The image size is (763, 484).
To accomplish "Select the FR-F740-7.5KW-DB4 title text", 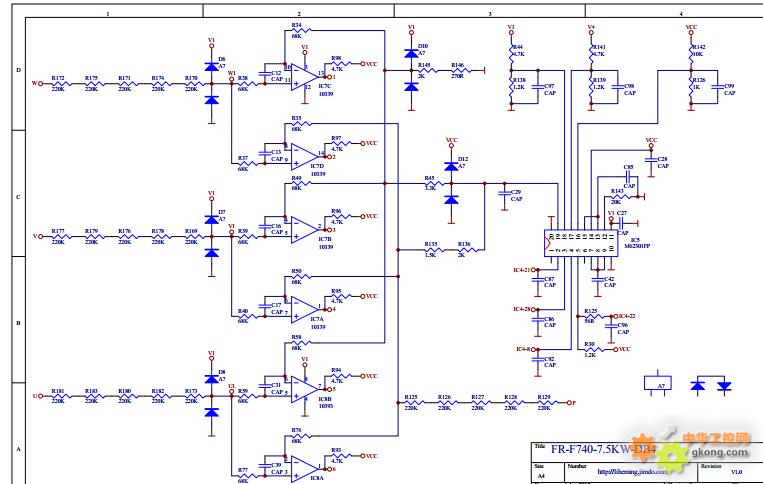I will [x=597, y=448].
